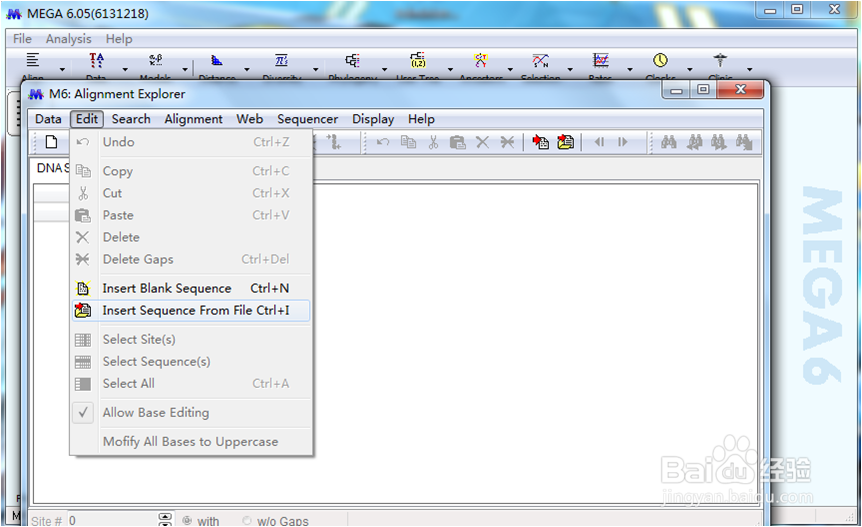Expand the User Tree dropdown arrow

tap(450, 69)
